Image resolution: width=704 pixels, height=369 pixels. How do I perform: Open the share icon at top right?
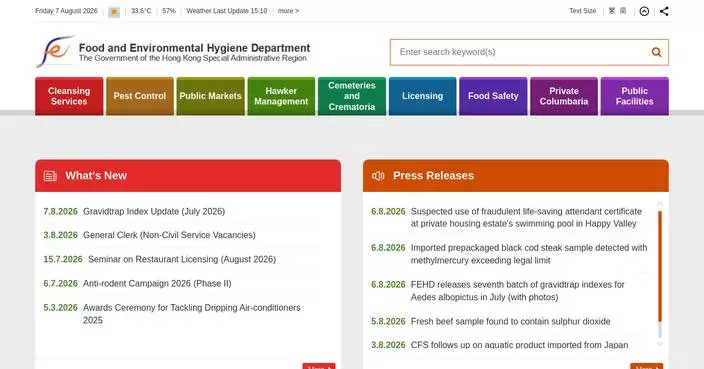click(x=664, y=11)
